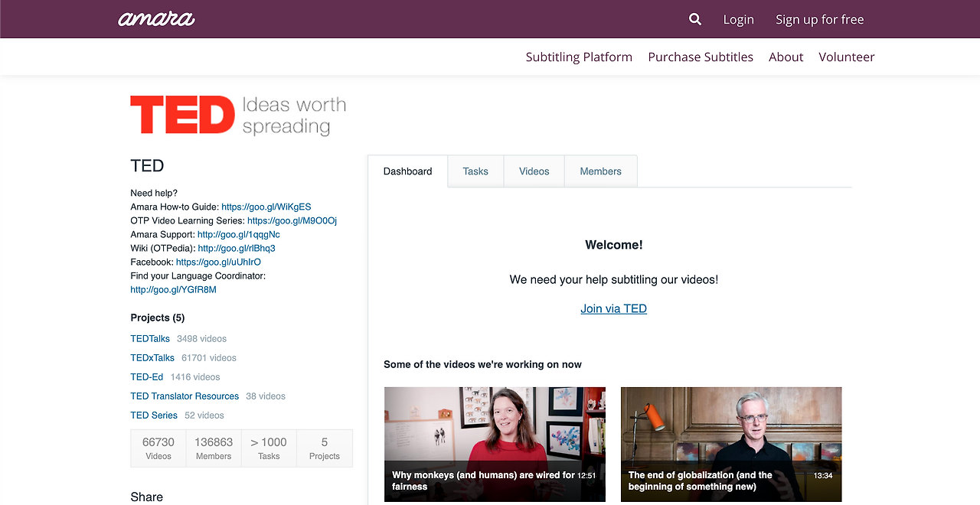The height and width of the screenshot is (505, 980).
Task: Open the Amara logo home link
Action: coord(156,19)
